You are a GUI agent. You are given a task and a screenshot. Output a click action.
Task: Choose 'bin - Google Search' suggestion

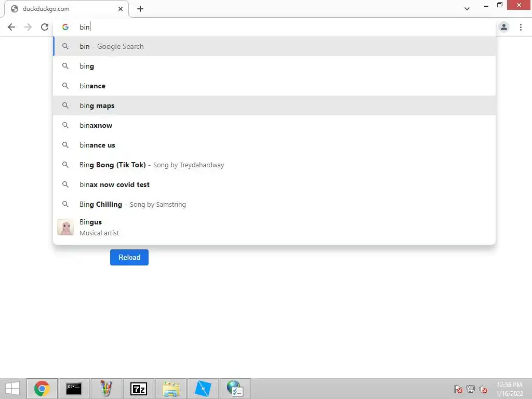(x=274, y=46)
